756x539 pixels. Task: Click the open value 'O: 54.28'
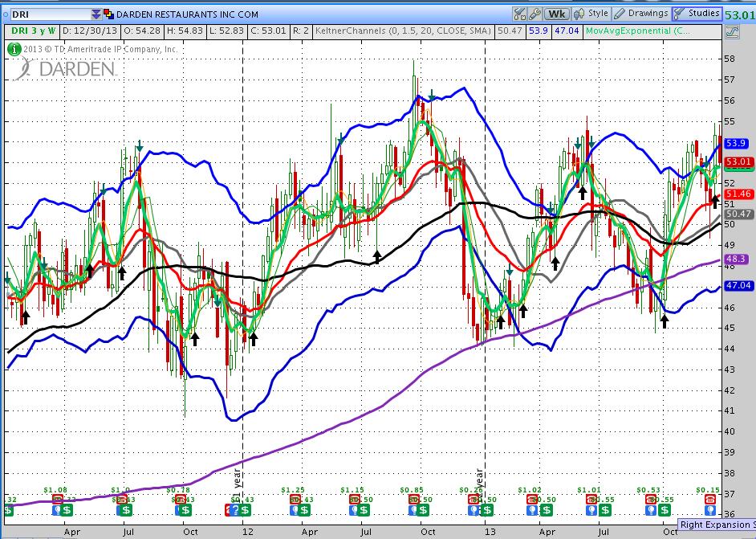pyautogui.click(x=142, y=31)
